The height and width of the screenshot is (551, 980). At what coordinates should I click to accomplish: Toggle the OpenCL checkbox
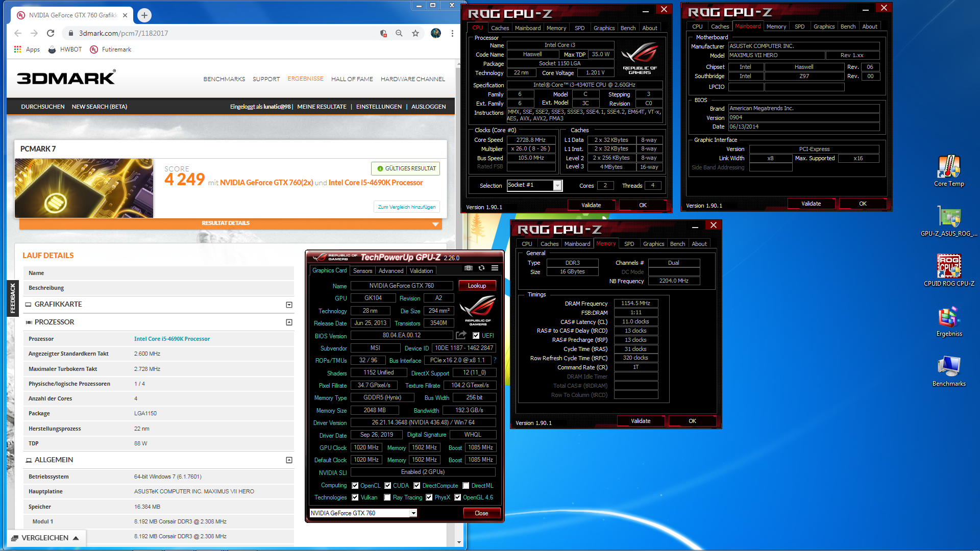(x=355, y=486)
